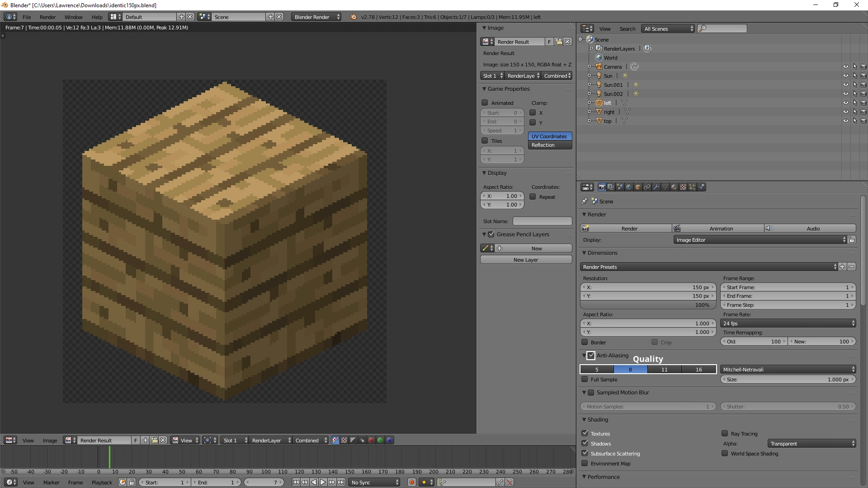Open the Mitchell-Netravali filter dropdown
Image resolution: width=868 pixels, height=488 pixels.
click(788, 370)
